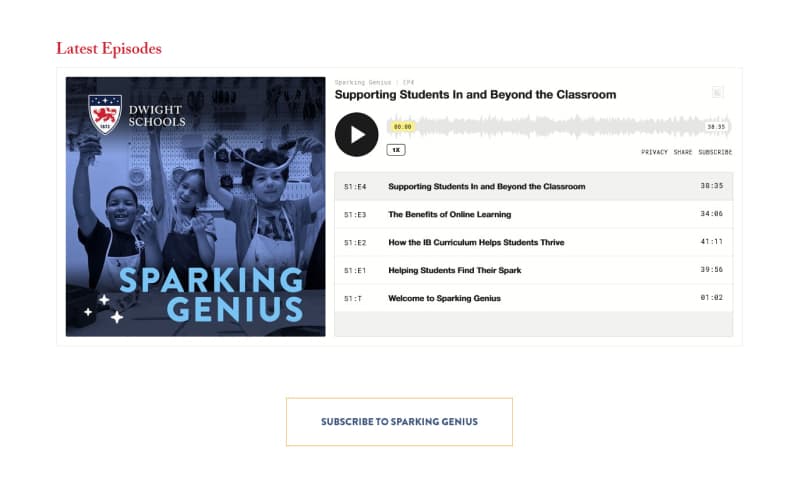Image resolution: width=799 pixels, height=502 pixels.
Task: Click the Latest Episodes heading
Action: 108,48
